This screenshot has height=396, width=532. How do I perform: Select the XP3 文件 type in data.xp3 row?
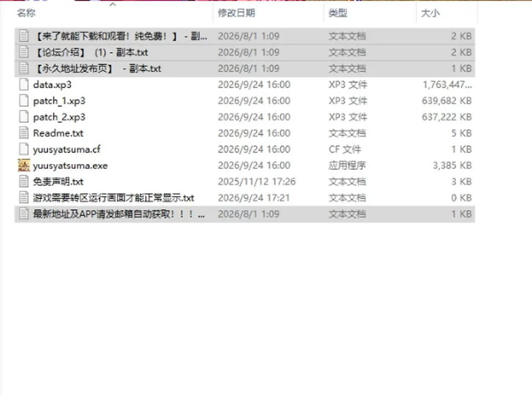coord(348,84)
